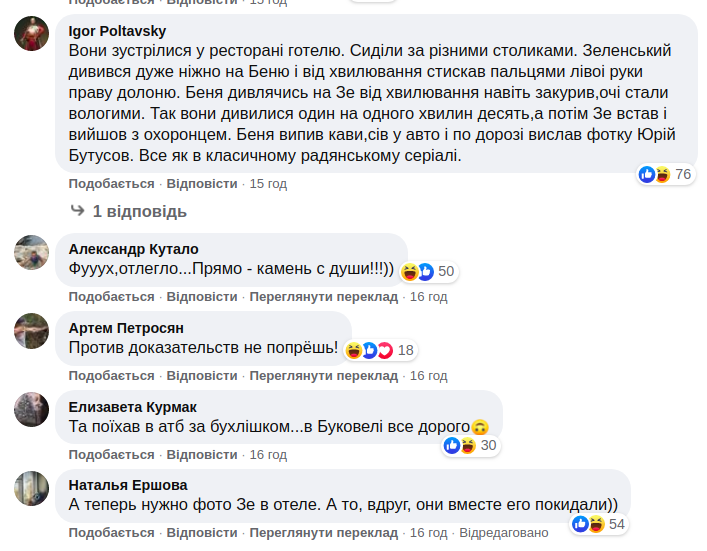Image resolution: width=707 pixels, height=551 pixels.
Task: Show edit history via Відредаговано
Action: 504,533
